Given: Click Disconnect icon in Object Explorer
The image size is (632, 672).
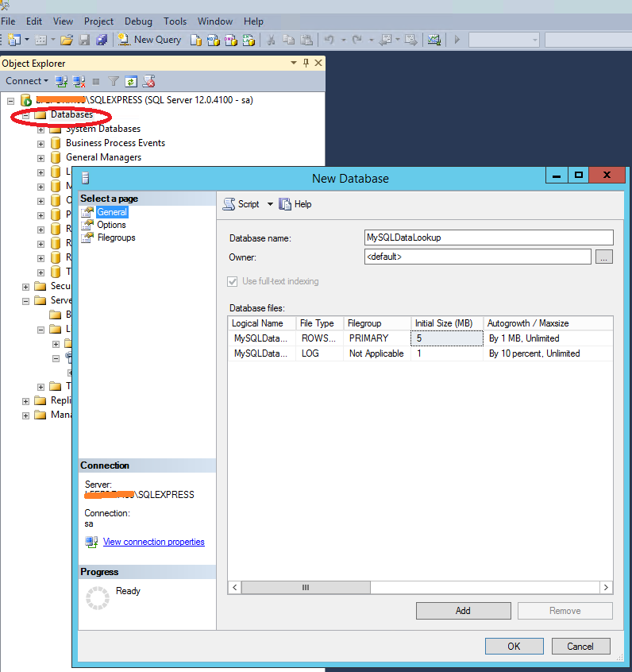Looking at the screenshot, I should [x=79, y=81].
